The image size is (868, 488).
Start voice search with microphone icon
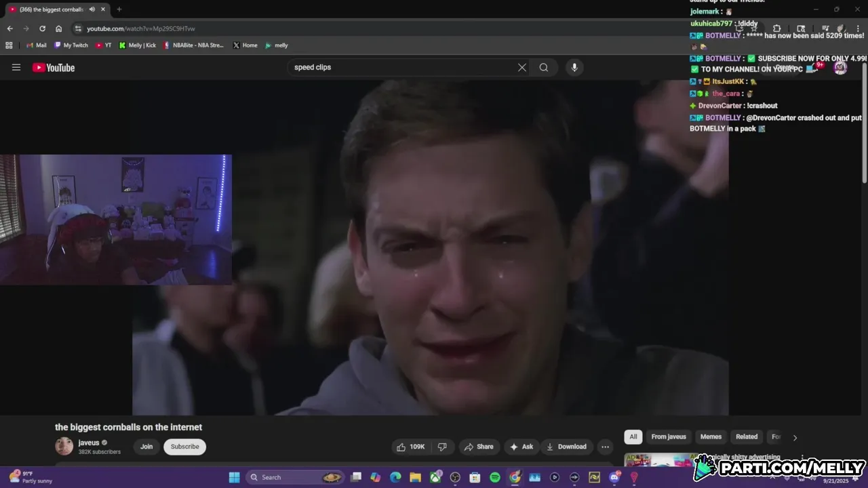574,67
